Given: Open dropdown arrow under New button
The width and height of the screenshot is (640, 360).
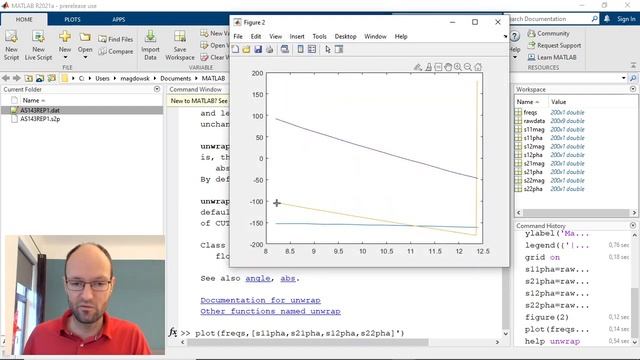Looking at the screenshot, I should tap(65, 58).
